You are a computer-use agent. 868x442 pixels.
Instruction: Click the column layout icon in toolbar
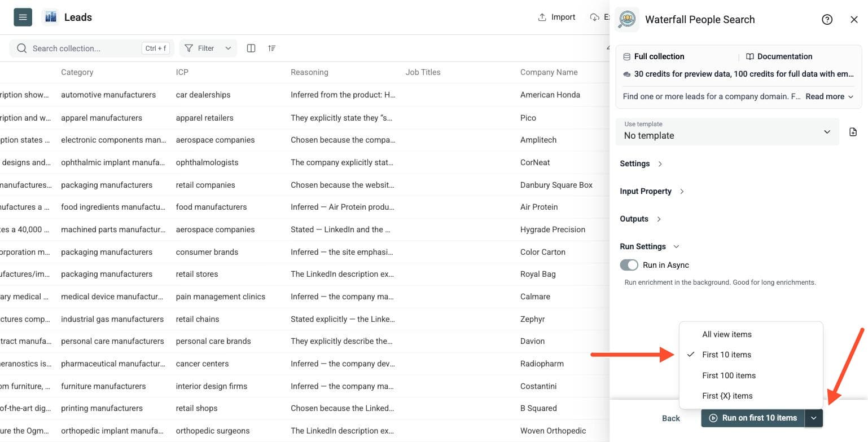[251, 48]
